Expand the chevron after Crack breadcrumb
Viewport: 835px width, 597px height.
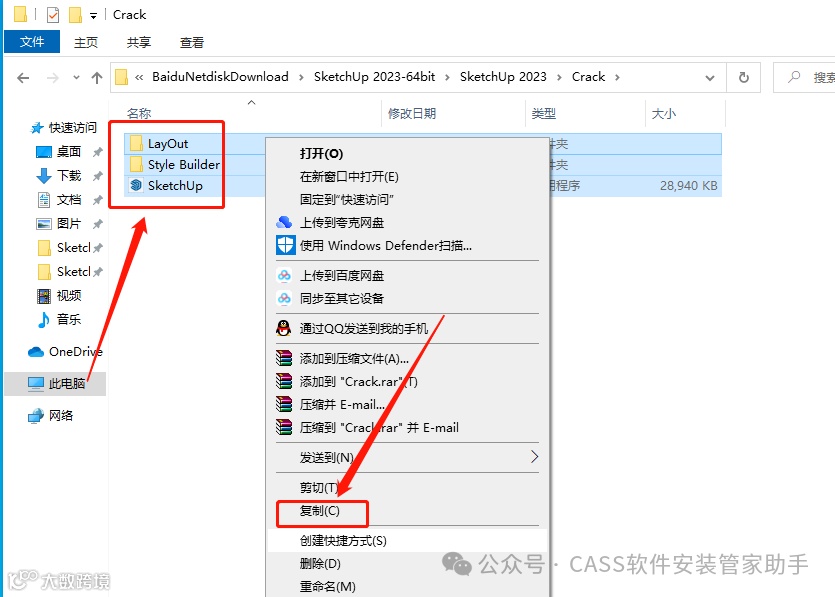point(617,77)
